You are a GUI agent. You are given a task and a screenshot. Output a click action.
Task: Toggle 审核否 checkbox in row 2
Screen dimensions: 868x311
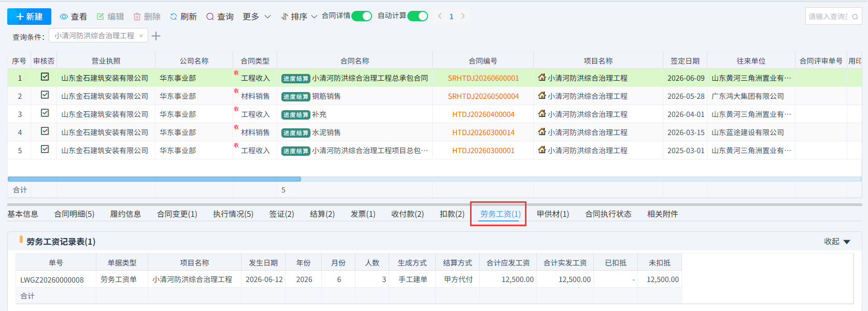(45, 95)
